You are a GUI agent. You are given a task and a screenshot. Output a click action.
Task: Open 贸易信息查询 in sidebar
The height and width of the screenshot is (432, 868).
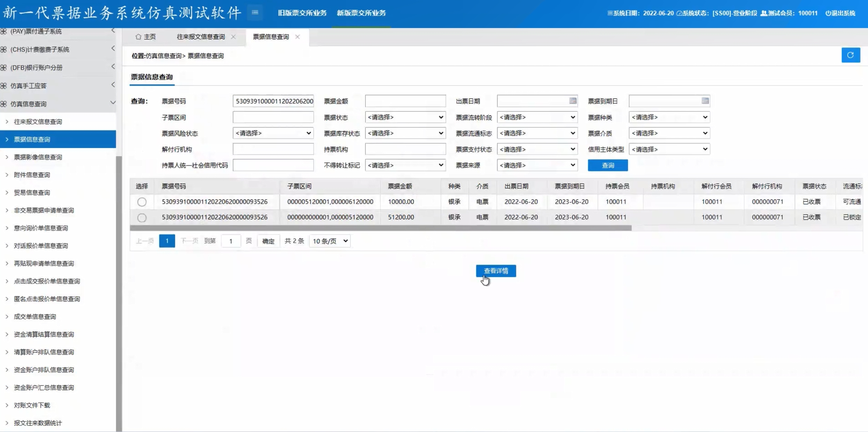(x=32, y=192)
